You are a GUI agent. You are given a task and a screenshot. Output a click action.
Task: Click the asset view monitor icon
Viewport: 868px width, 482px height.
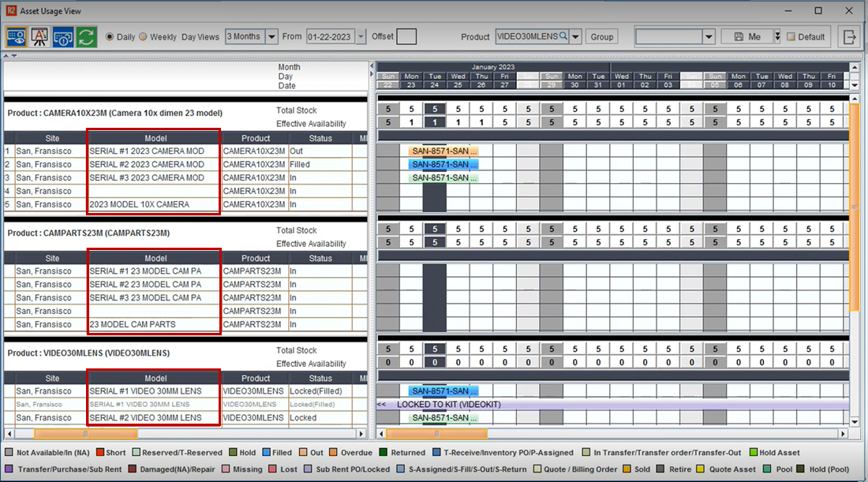coord(16,37)
